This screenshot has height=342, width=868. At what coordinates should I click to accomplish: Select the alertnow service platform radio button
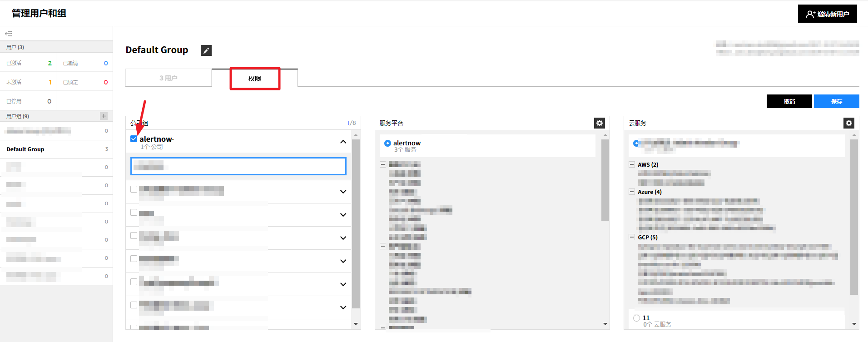point(387,143)
